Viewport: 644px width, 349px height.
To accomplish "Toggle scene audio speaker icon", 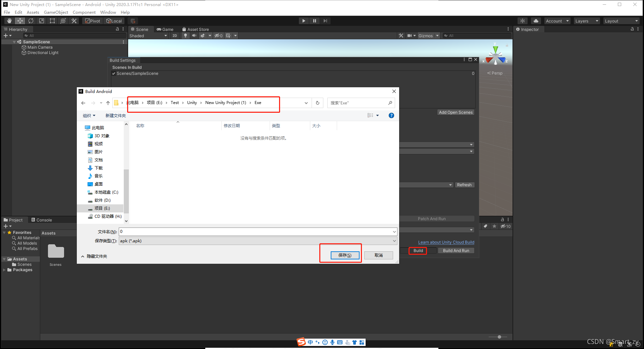I will pyautogui.click(x=194, y=36).
